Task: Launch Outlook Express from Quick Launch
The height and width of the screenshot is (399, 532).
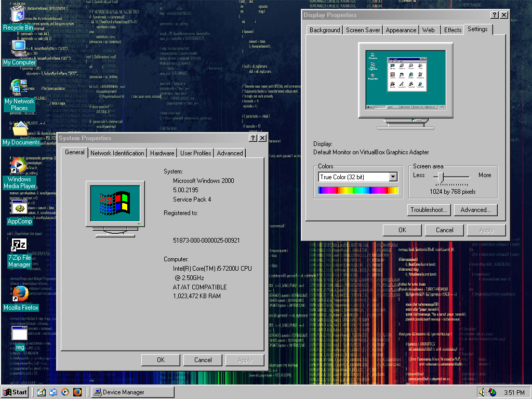Action: click(x=53, y=392)
